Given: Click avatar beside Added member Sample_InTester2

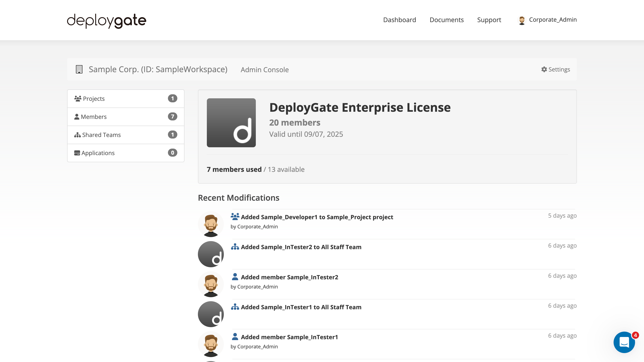Looking at the screenshot, I should pos(211,284).
